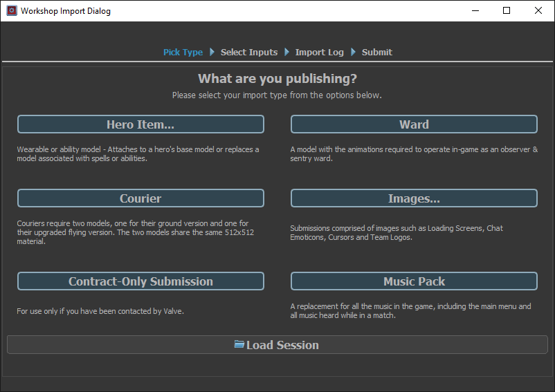This screenshot has height=392, width=555.
Task: Select Music Pack as import type
Action: click(414, 281)
